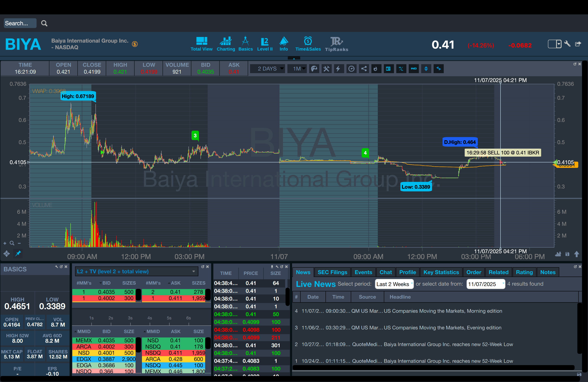The image size is (588, 382).
Task: Open the 52-Week Low headline from 10/27
Action: coord(448,344)
